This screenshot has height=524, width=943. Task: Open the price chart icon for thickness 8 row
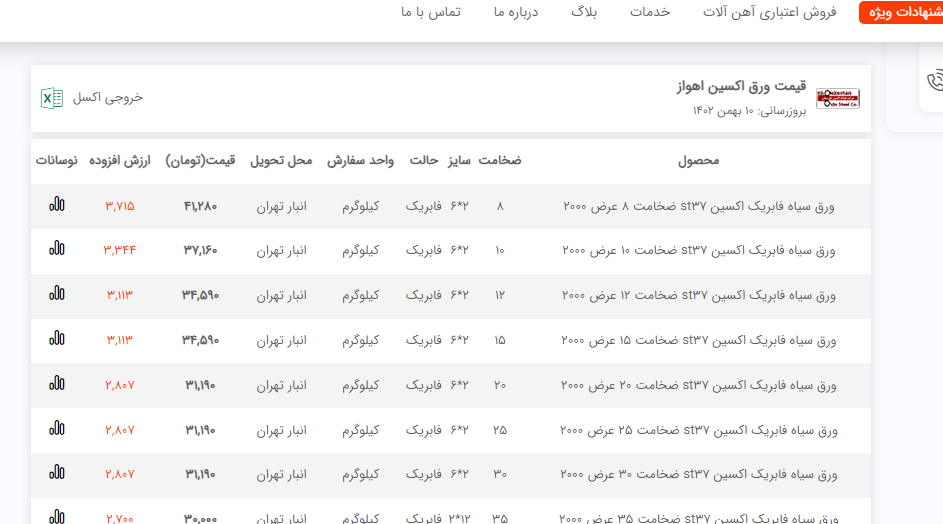tap(57, 204)
